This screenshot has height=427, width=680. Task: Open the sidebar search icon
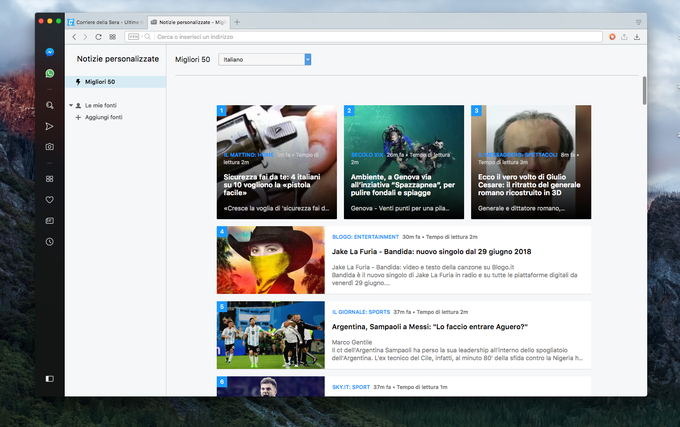[50, 105]
